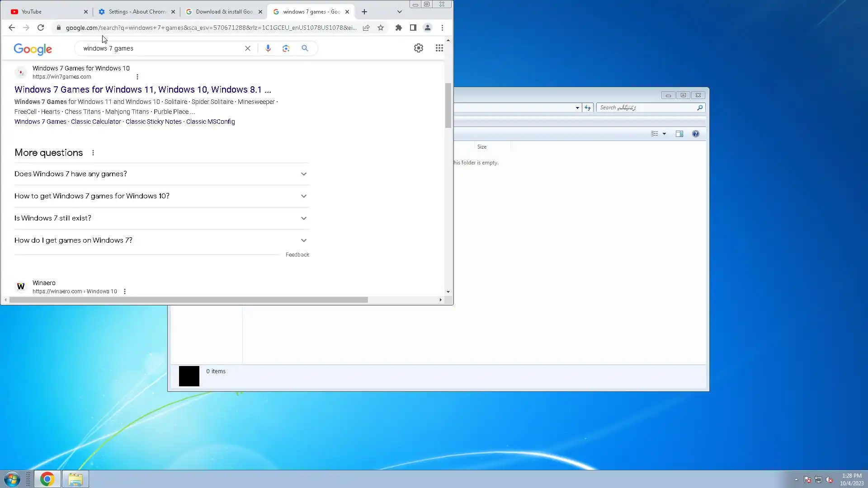Switch to Settings - About Chrome tab
868x488 pixels.
pos(136,12)
